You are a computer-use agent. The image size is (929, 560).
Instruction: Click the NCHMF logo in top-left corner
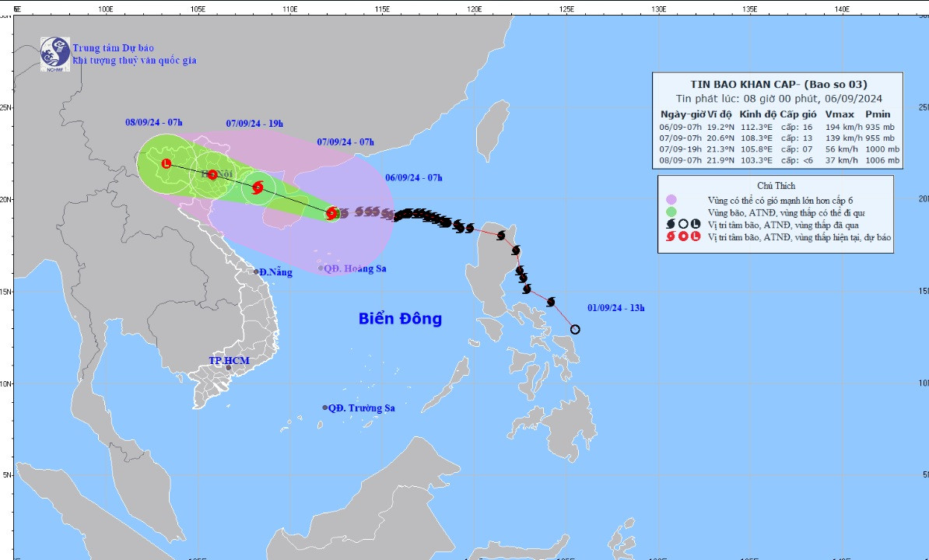click(x=55, y=52)
